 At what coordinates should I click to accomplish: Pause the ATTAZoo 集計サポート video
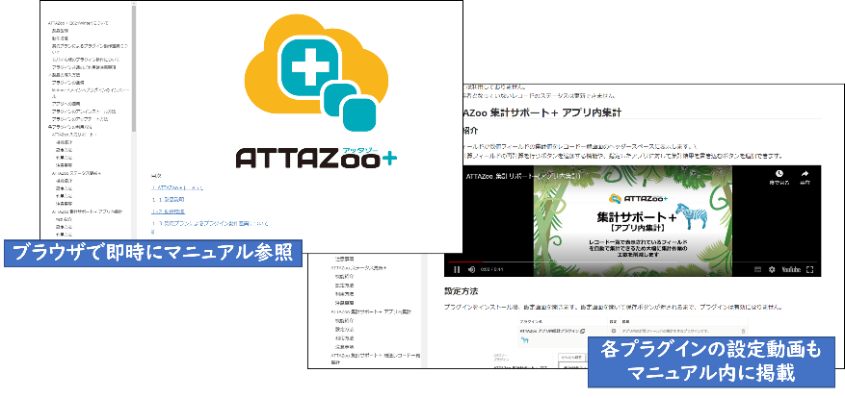coord(456,269)
